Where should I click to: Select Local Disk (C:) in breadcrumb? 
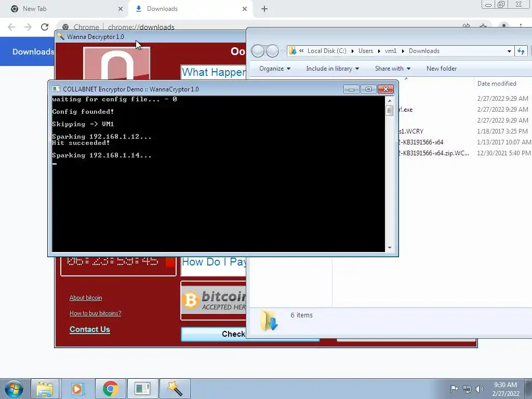click(x=327, y=51)
